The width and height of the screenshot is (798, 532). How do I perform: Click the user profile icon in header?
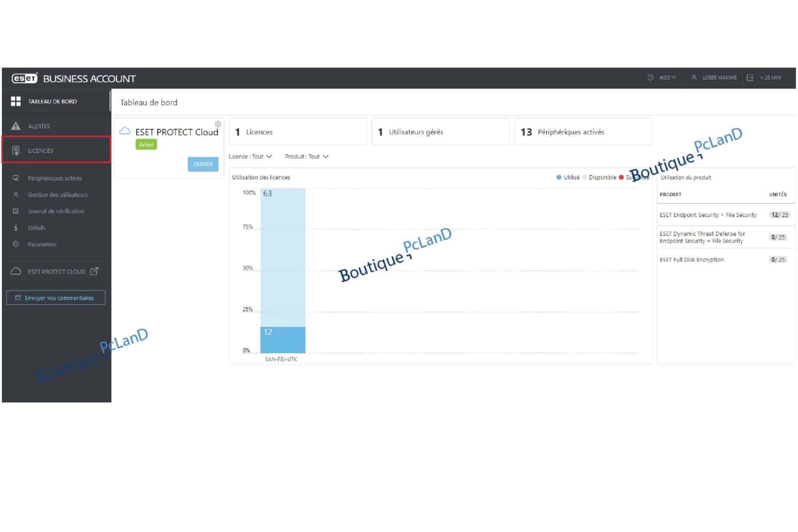coord(694,78)
